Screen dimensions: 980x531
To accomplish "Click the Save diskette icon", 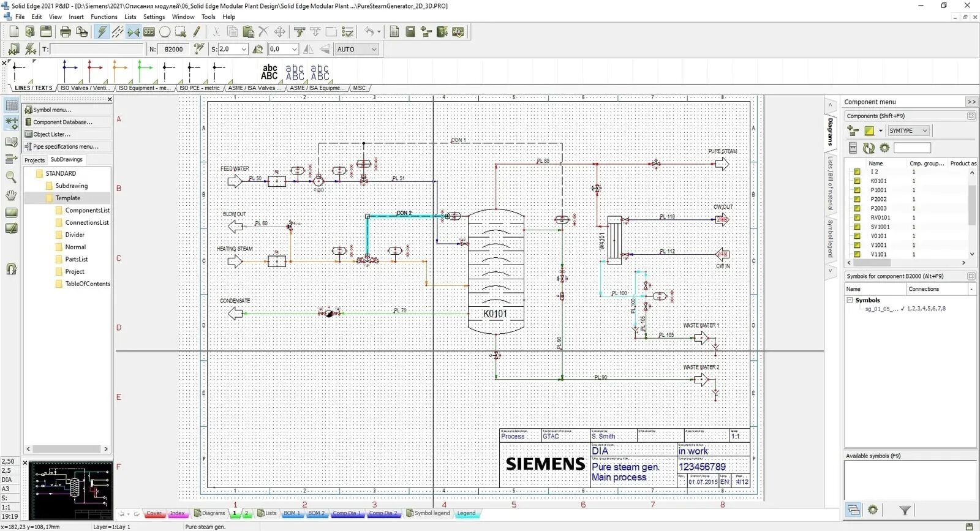I will (x=46, y=32).
